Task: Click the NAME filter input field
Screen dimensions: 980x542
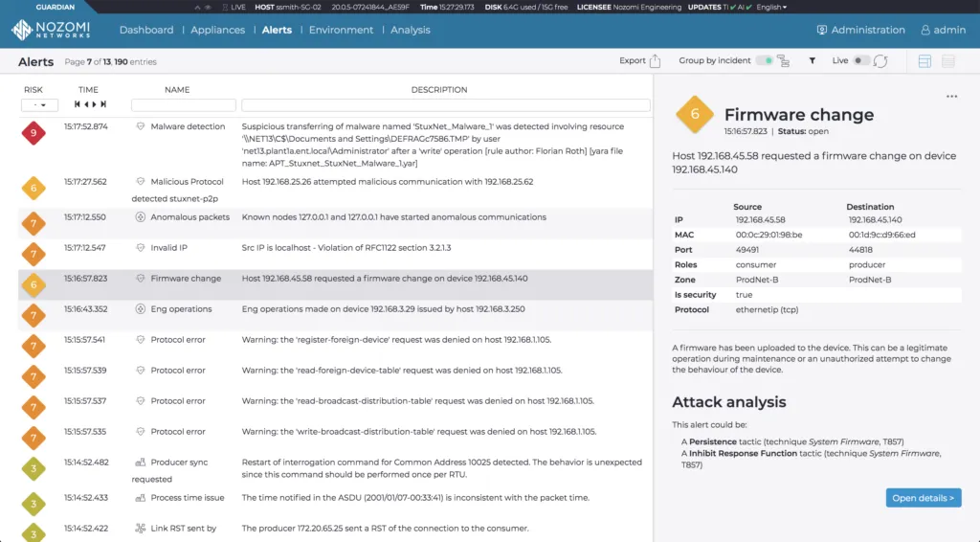Action: tap(183, 105)
